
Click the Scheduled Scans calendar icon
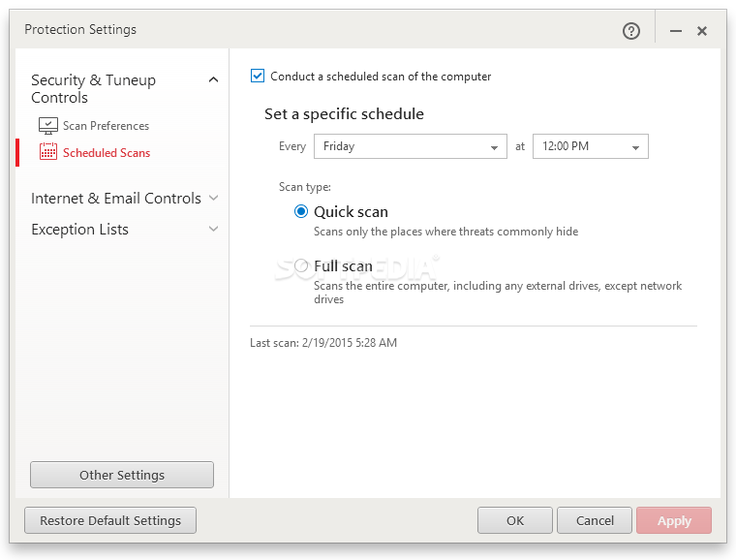coord(48,152)
